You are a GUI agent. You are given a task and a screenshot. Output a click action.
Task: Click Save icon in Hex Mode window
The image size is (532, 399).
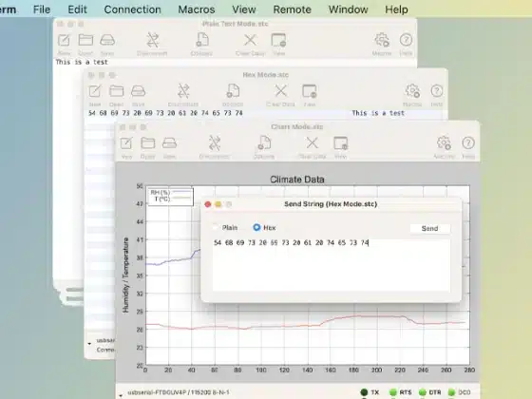138,91
